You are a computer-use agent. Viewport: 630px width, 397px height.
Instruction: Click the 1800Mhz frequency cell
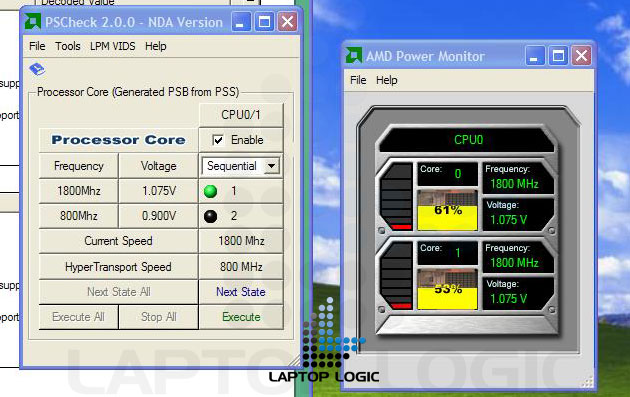(79, 191)
